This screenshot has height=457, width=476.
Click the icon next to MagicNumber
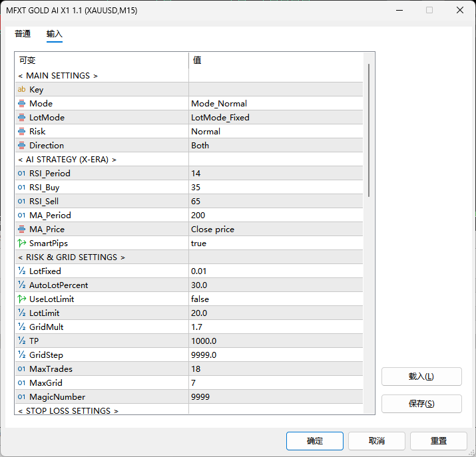click(21, 397)
